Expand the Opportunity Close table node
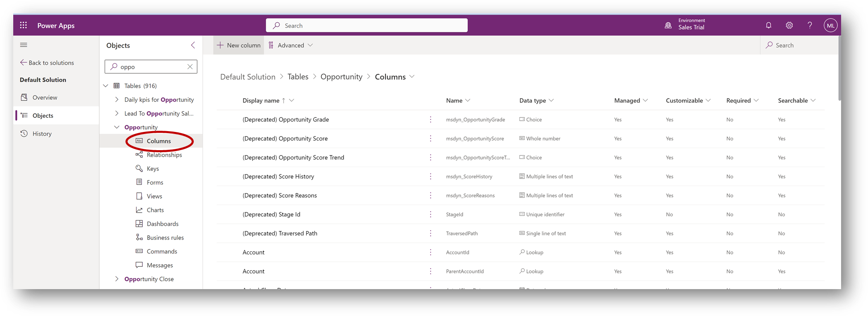The height and width of the screenshot is (316, 868). click(x=117, y=279)
